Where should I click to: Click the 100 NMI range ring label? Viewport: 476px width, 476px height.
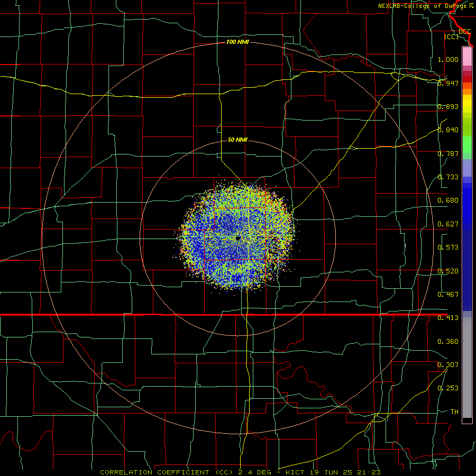pos(237,42)
